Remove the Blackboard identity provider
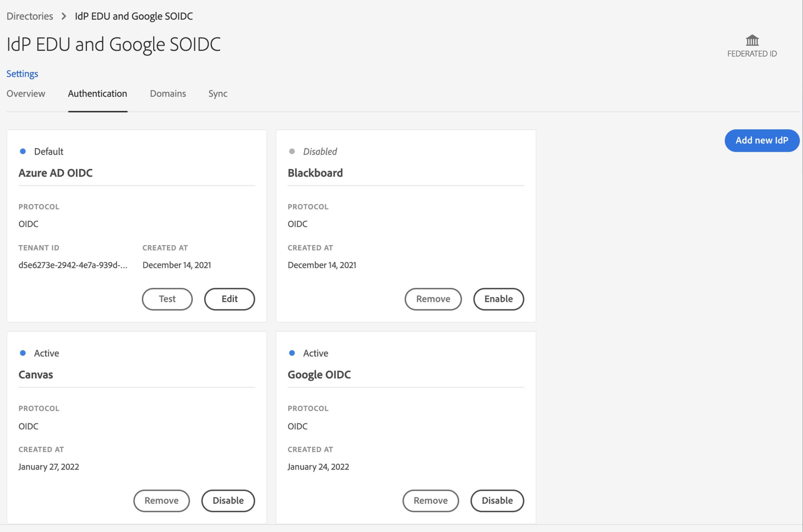803x532 pixels. pyautogui.click(x=433, y=299)
